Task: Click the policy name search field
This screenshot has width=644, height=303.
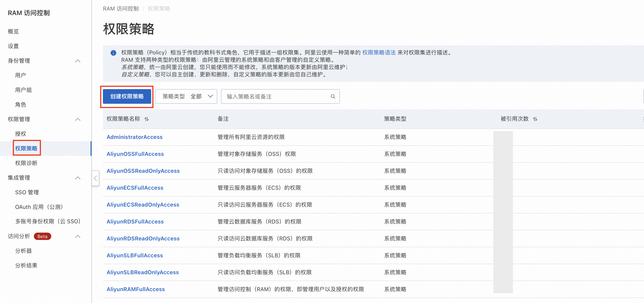Action: (280, 96)
